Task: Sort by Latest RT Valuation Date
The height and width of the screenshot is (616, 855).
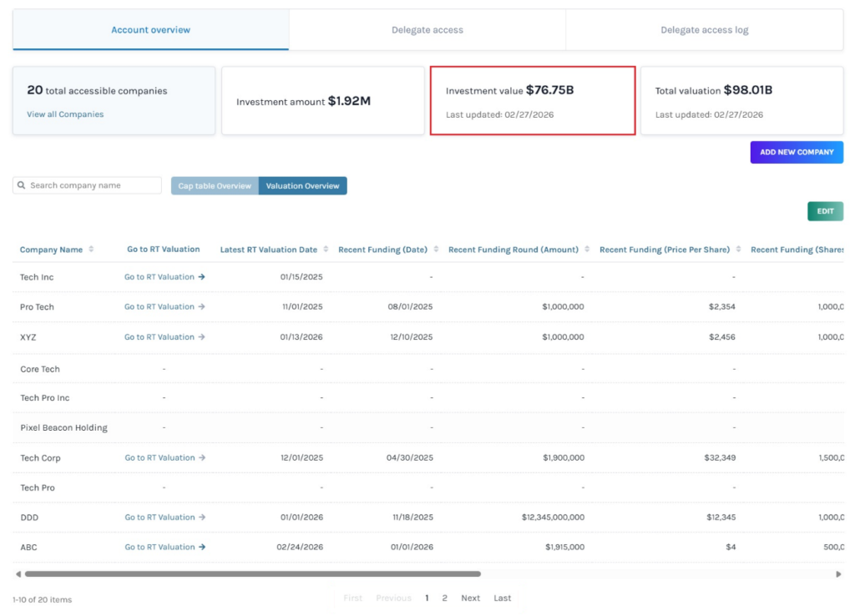Action: pos(327,249)
